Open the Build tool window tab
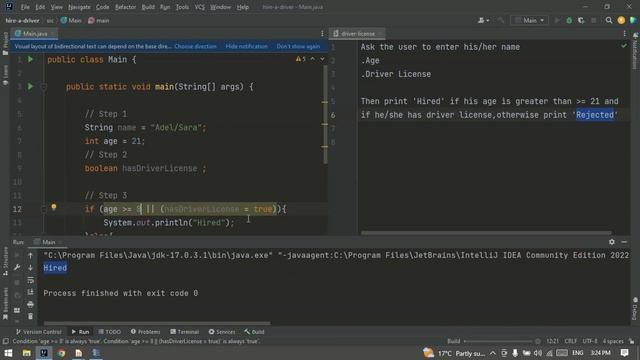640x360 pixels. point(254,332)
